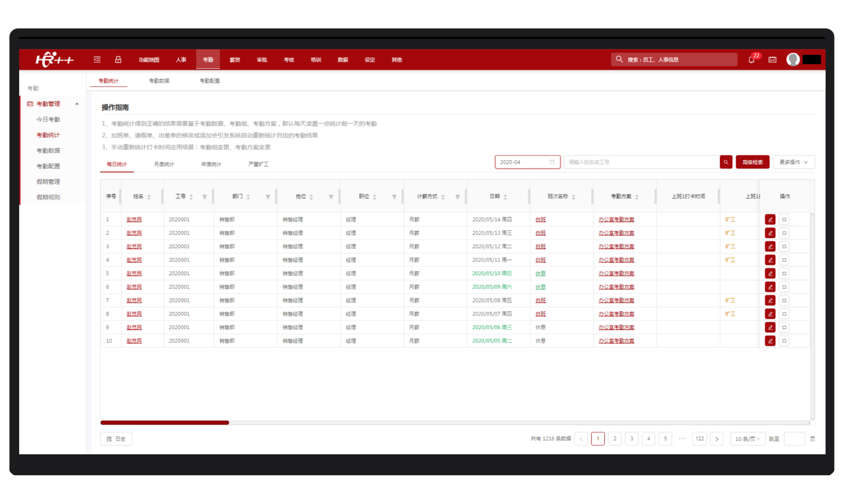Sort by the 日期 column arrows
Viewport: 844px width, 504px height.
coord(505,197)
